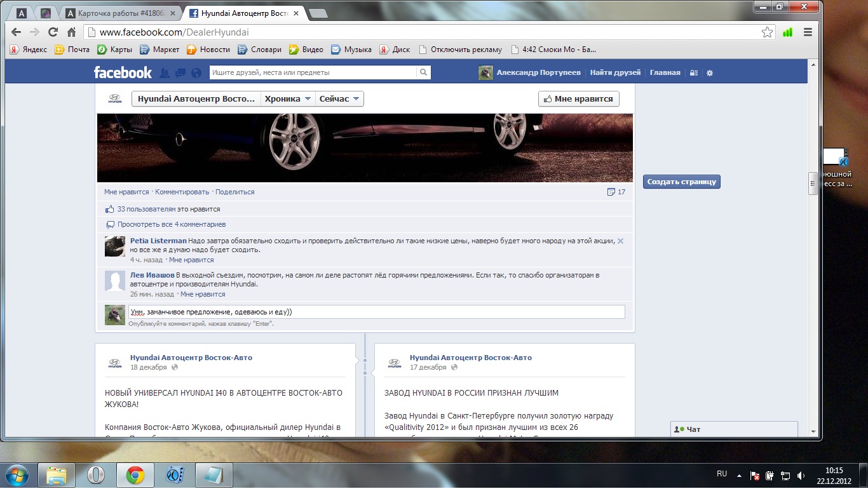This screenshot has height=503, width=868.
Task: Open 33 пользователям likes list
Action: pyautogui.click(x=146, y=209)
